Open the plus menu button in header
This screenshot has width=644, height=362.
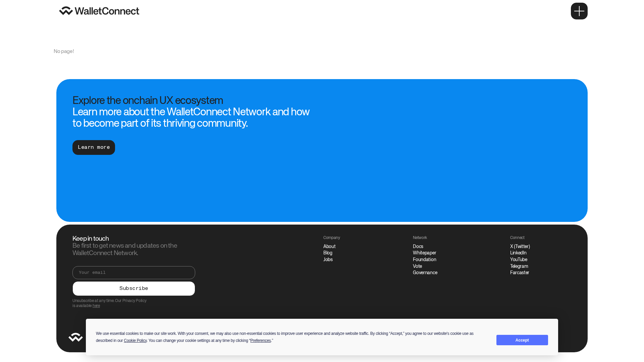click(579, 11)
